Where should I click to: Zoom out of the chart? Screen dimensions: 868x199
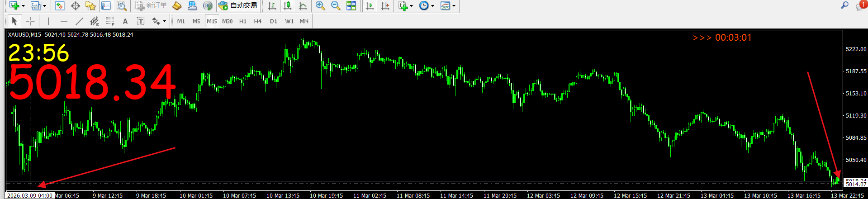click(336, 5)
